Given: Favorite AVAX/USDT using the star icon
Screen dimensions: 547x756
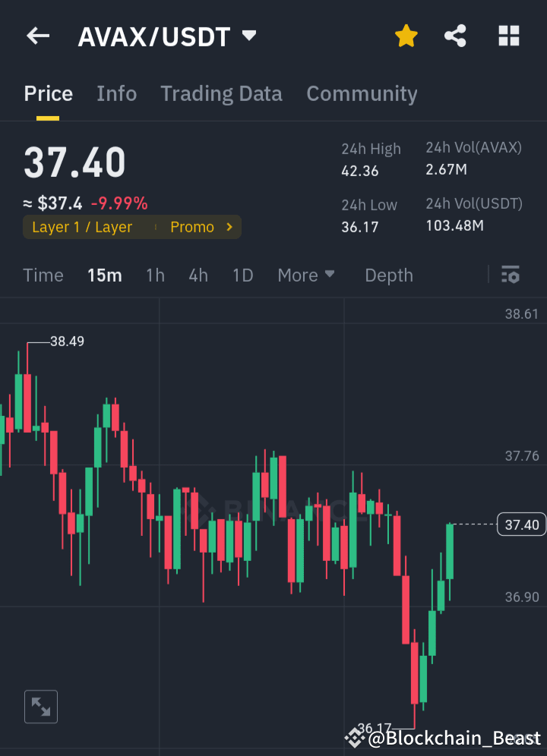Looking at the screenshot, I should pos(406,36).
